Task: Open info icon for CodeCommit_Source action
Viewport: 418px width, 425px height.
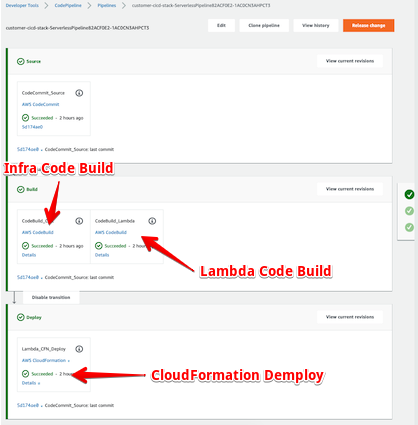Action: (x=79, y=93)
